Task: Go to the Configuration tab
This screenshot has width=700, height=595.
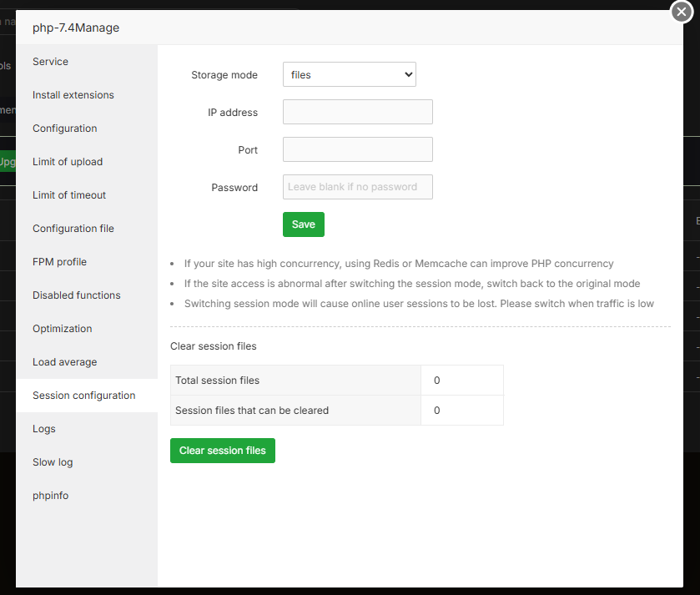Action: click(65, 129)
